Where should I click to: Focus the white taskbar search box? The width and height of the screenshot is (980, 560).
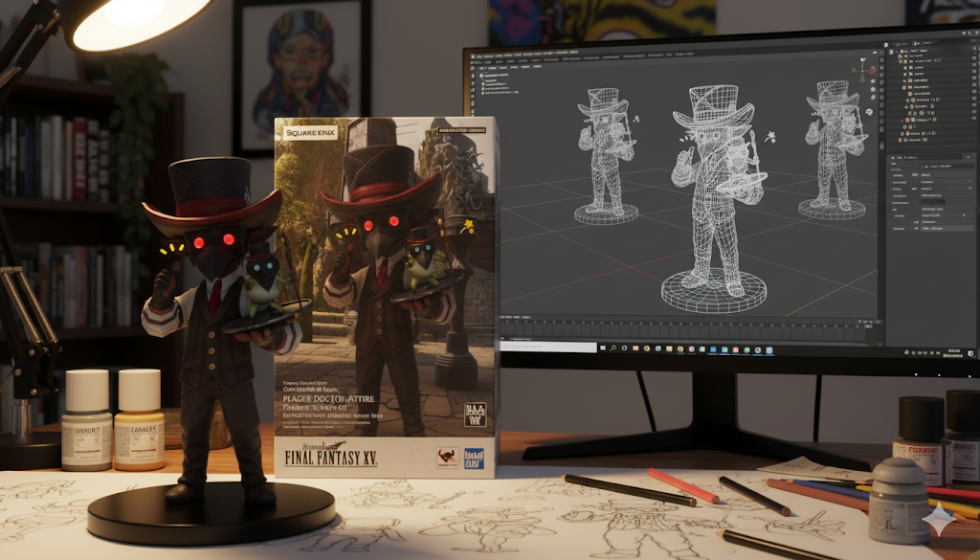pos(548,346)
